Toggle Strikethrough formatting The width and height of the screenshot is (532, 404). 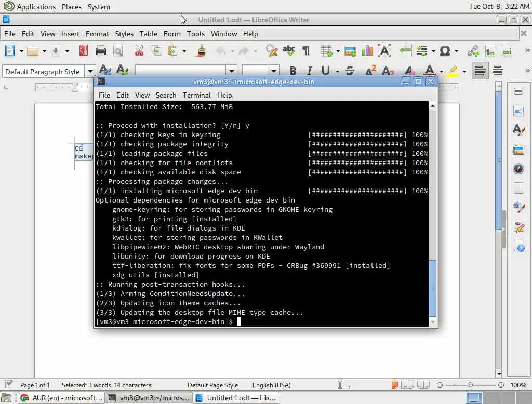350,71
